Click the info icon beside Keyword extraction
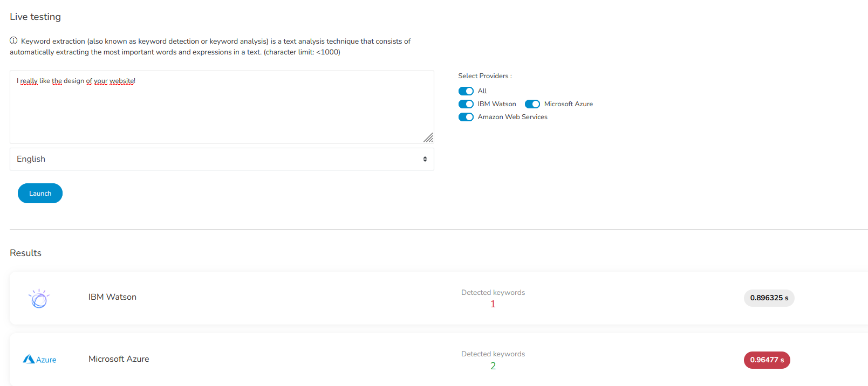This screenshot has height=386, width=868. click(13, 41)
